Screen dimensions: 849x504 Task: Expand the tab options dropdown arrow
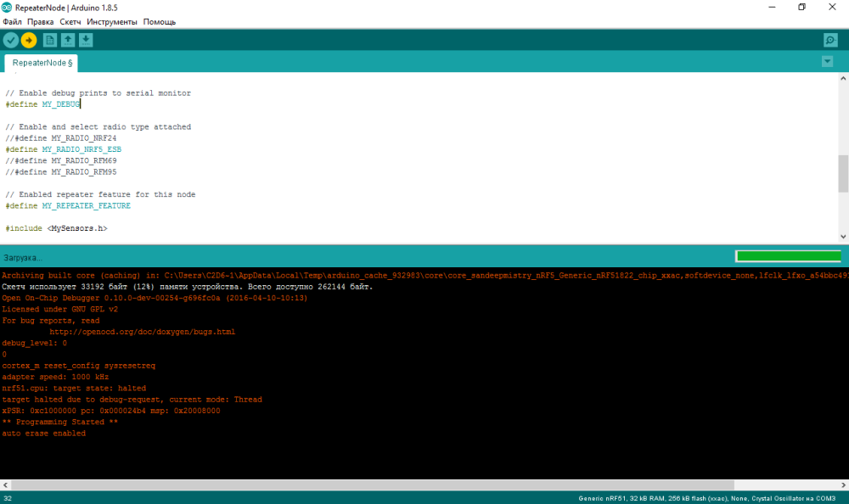point(828,62)
